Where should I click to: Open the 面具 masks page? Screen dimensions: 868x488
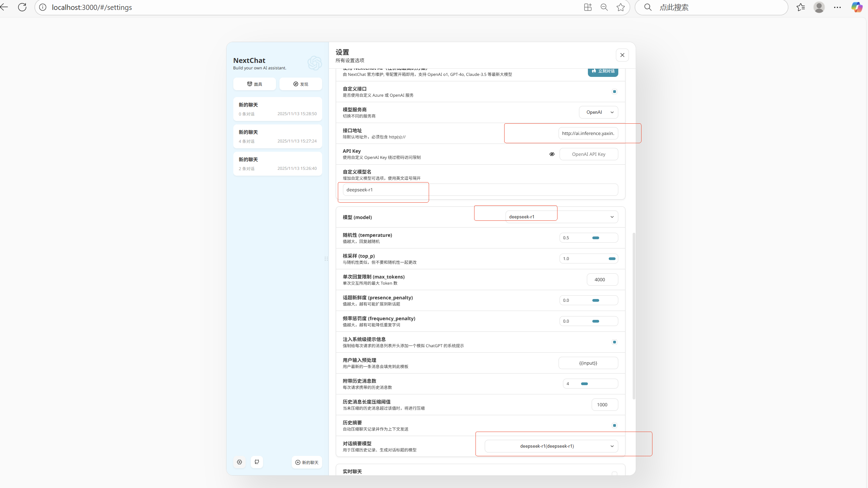coord(254,84)
